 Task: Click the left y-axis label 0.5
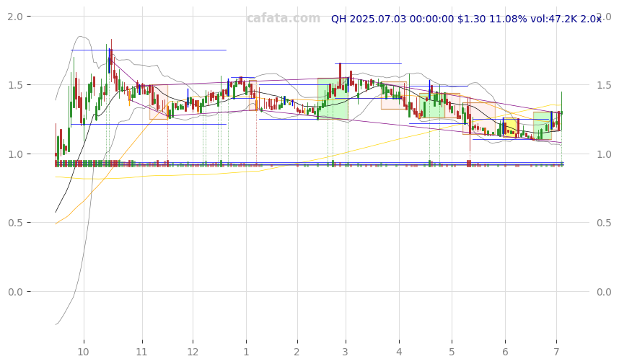pos(15,223)
